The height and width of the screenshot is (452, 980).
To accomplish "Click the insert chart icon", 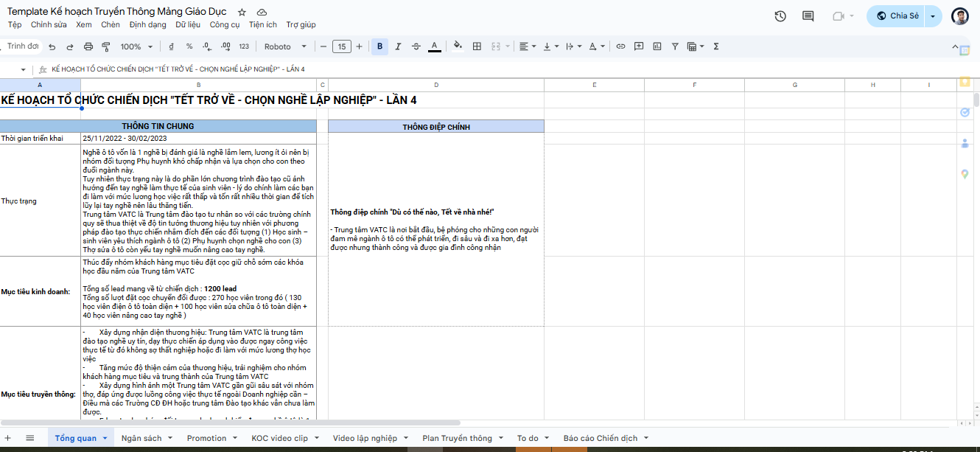I will point(657,46).
